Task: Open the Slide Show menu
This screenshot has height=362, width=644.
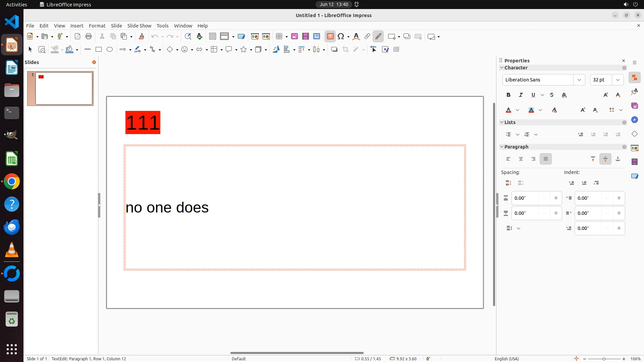Action: (139, 26)
